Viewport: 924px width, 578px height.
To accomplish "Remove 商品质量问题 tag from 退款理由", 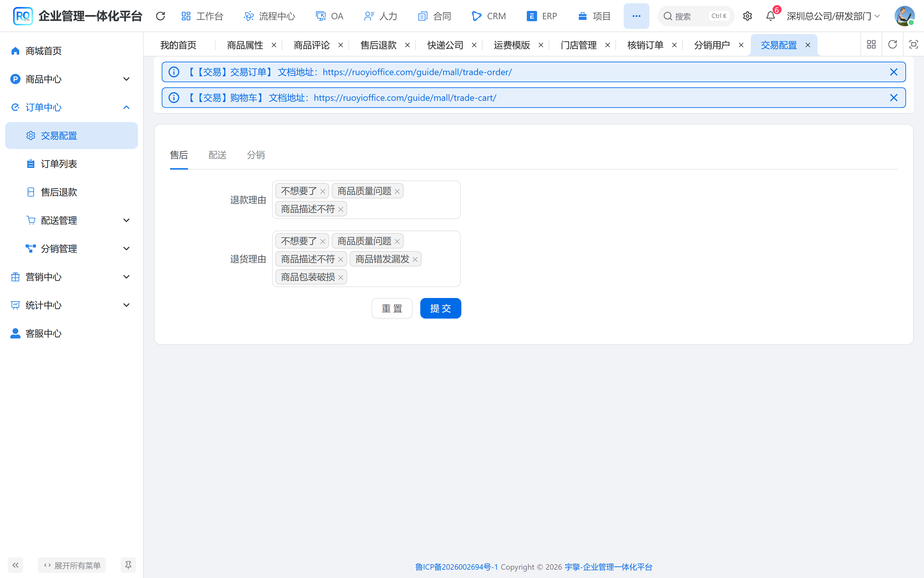I will tap(397, 191).
